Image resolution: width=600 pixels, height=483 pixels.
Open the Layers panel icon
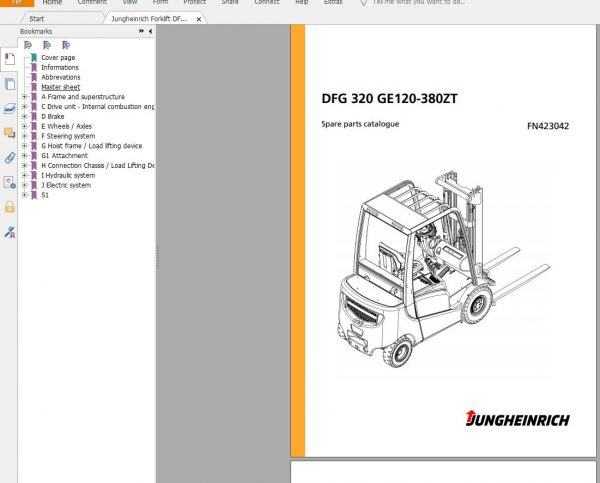click(10, 109)
